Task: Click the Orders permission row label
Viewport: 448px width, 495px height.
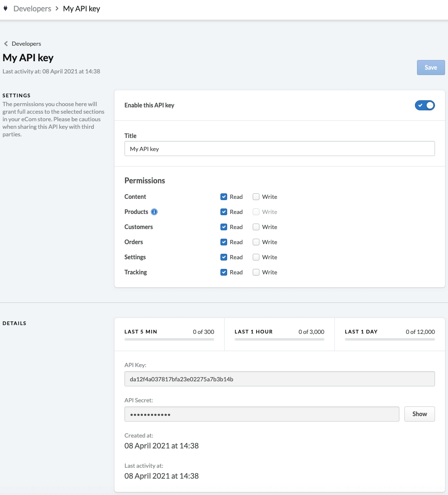Action: click(x=134, y=242)
